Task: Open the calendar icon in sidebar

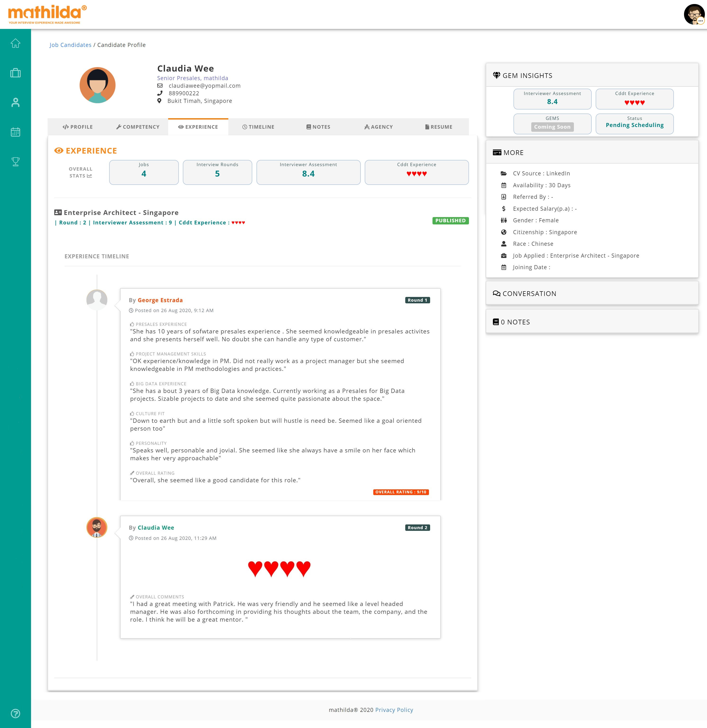Action: pos(15,132)
